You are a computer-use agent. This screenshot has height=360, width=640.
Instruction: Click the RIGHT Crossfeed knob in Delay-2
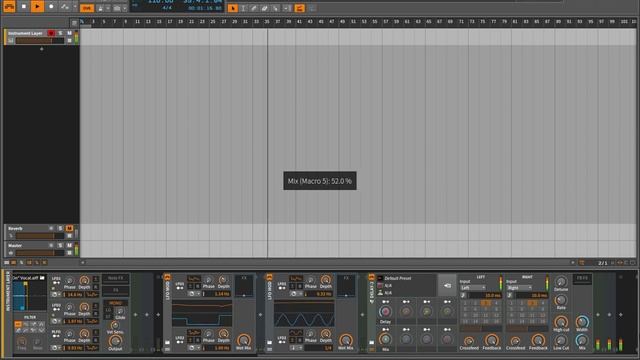coord(516,341)
